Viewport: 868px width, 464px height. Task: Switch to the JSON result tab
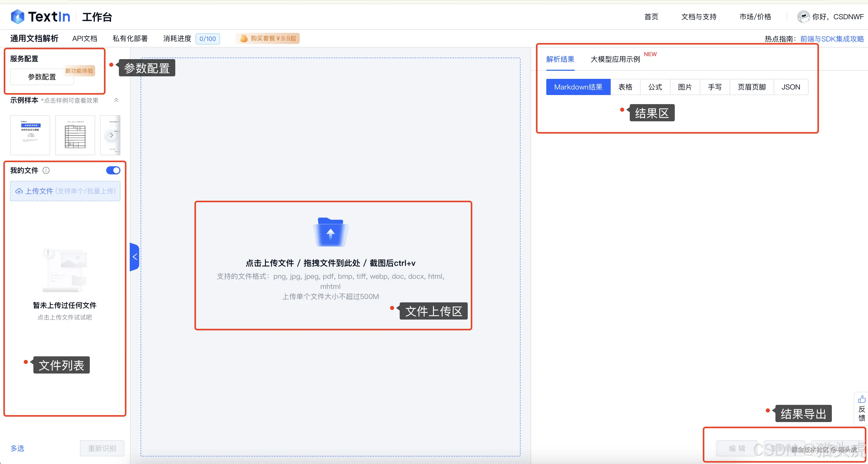pos(791,87)
